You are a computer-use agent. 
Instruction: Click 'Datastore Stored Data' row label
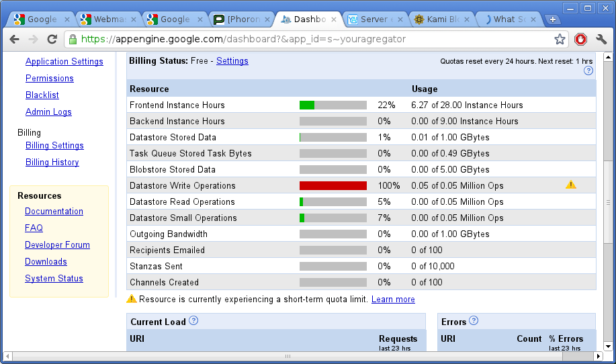[x=173, y=138]
